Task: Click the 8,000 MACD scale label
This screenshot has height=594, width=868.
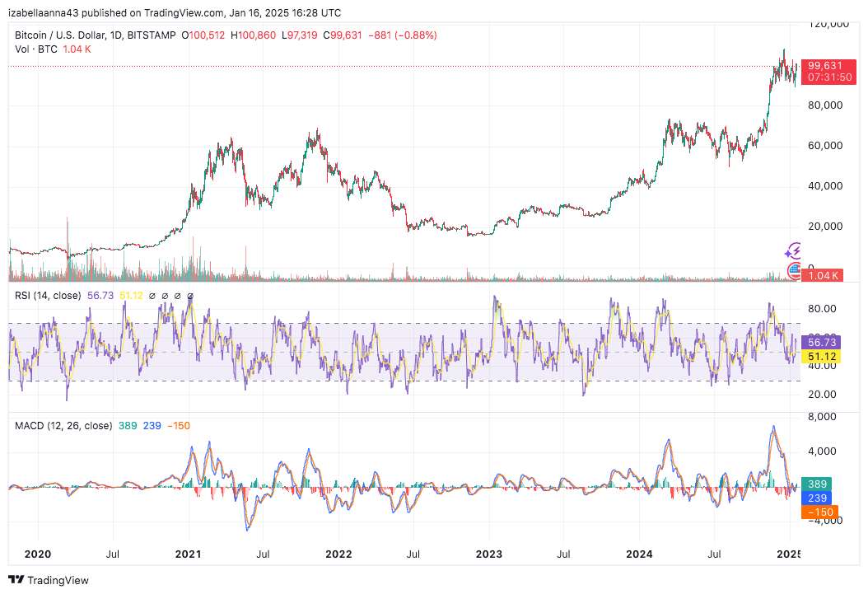Action: click(822, 417)
